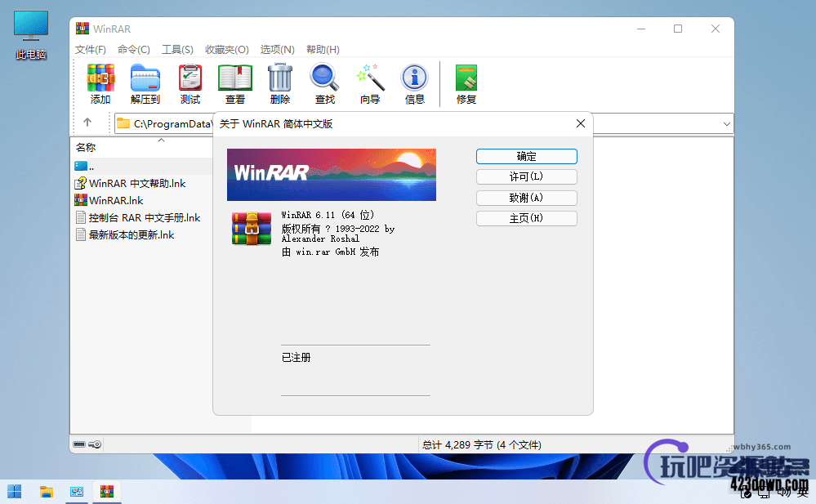Click the WinRAR taskbar icon
Screen dimensions: 816x504
coord(107,491)
